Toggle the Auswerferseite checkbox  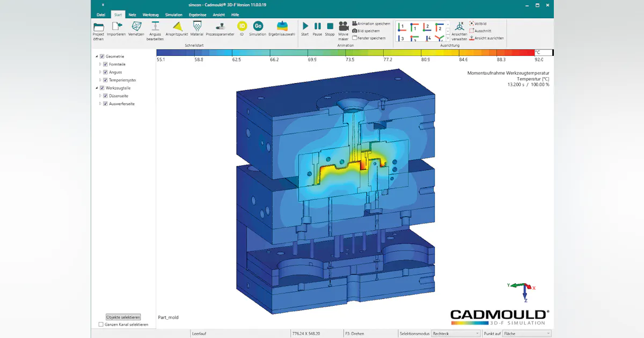(105, 104)
